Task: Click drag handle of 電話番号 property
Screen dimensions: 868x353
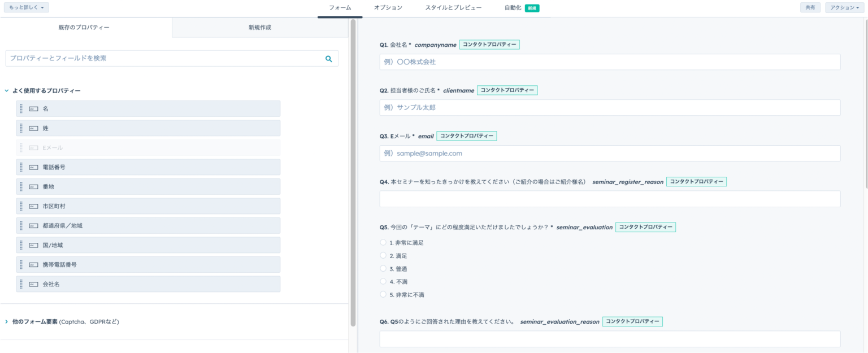Action: click(21, 167)
